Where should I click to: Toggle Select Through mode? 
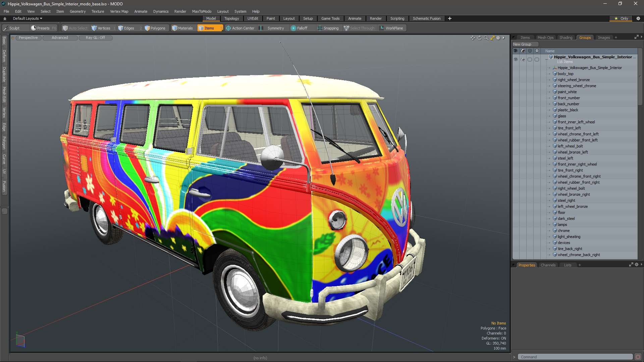359,28
